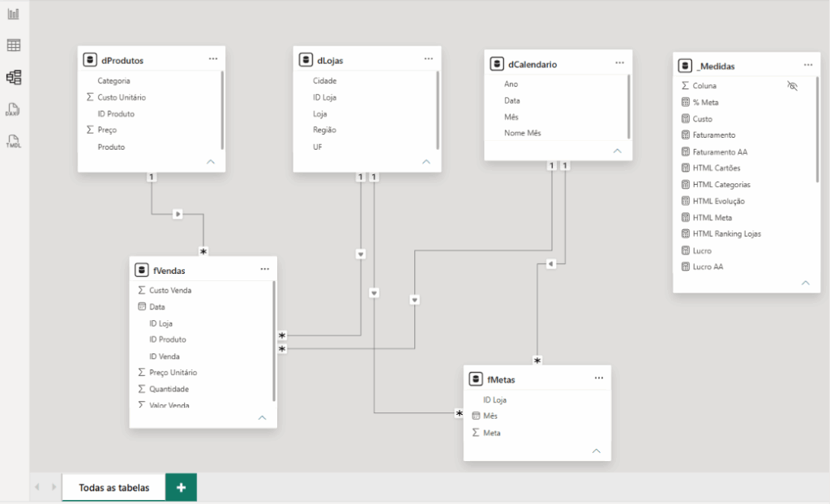830x504 pixels.
Task: Click _Medidas table header icon
Action: (685, 66)
